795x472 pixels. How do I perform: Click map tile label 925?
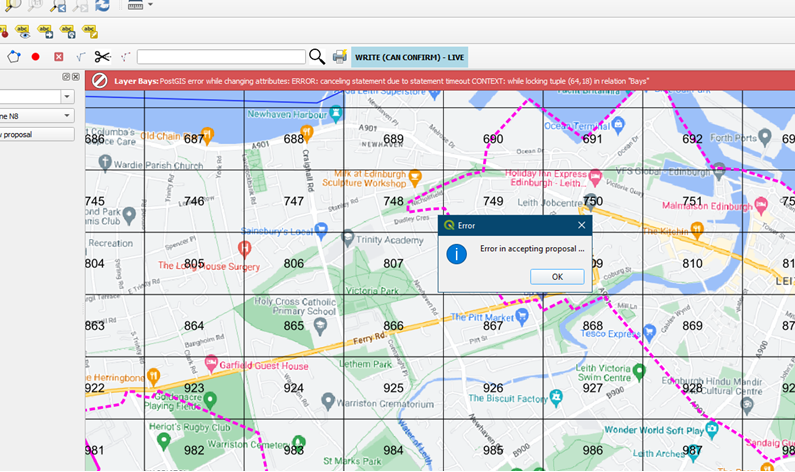coord(393,388)
